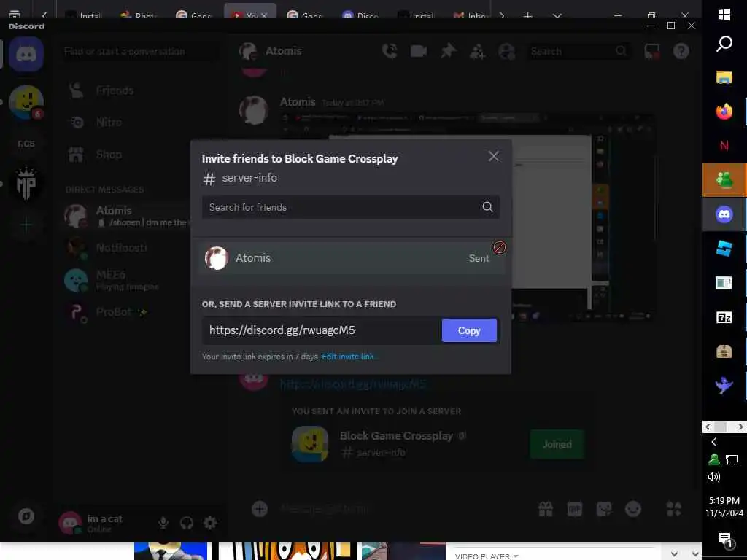Viewport: 747px width, 560px height.
Task: Open 7-Zip from taskbar
Action: click(724, 317)
